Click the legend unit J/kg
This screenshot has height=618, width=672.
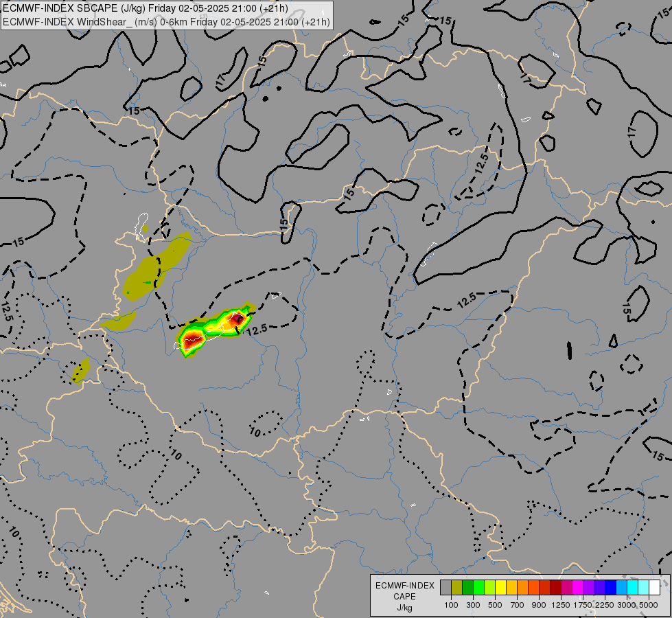[x=404, y=608]
